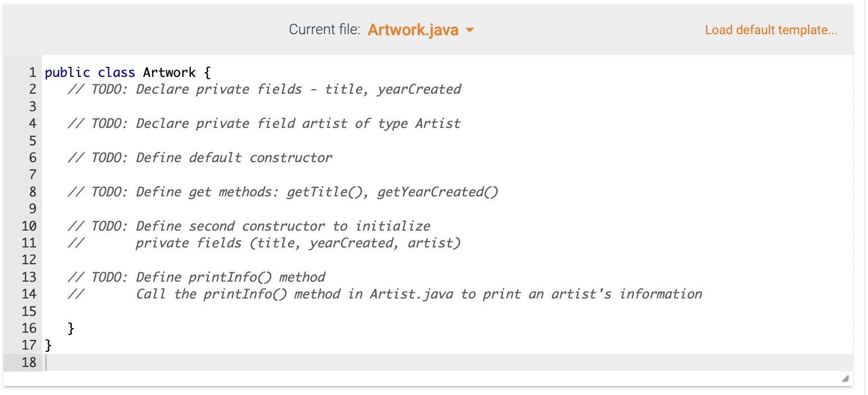Select the Current file label

[325, 30]
